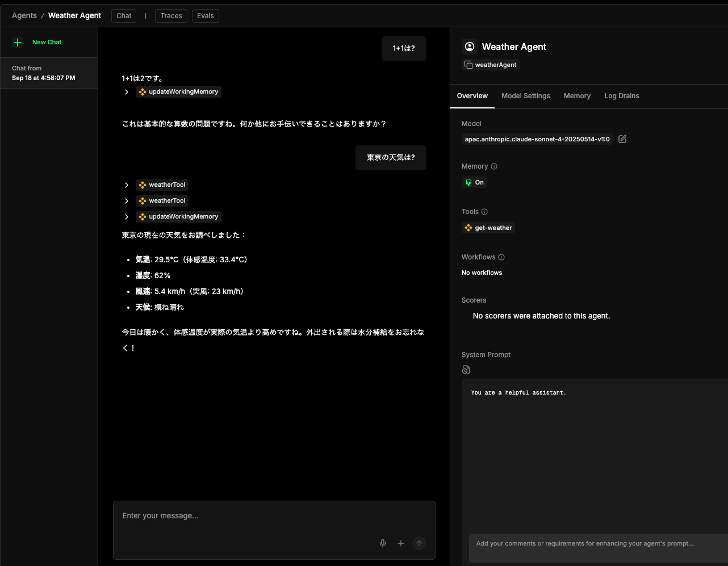Switch to the Overview tab
Screen dimensions: 728x566
pyautogui.click(x=472, y=96)
